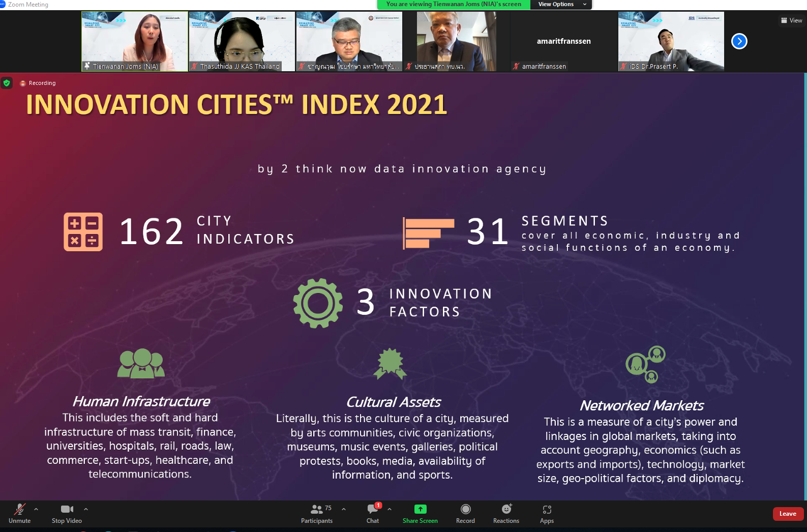Leave the meeting

[788, 514]
